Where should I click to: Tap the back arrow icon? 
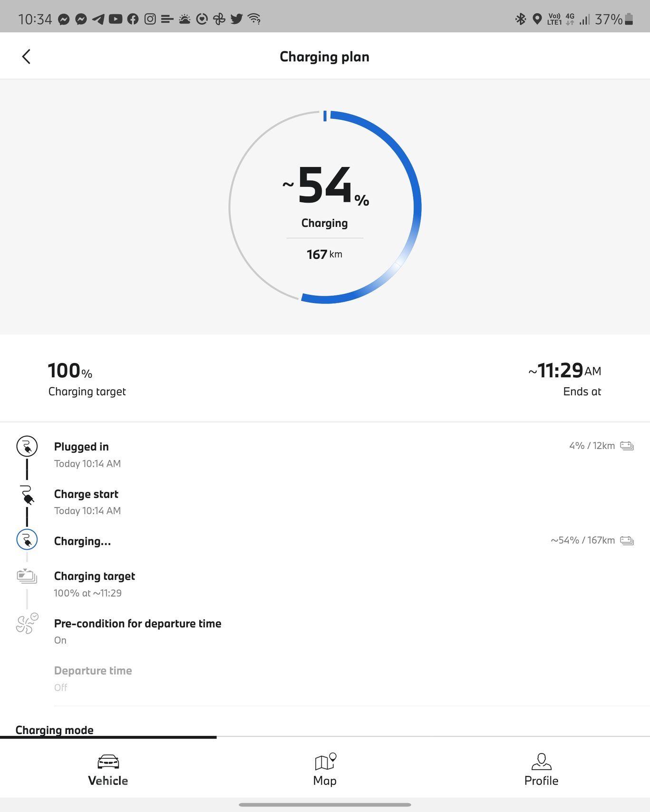pyautogui.click(x=27, y=57)
